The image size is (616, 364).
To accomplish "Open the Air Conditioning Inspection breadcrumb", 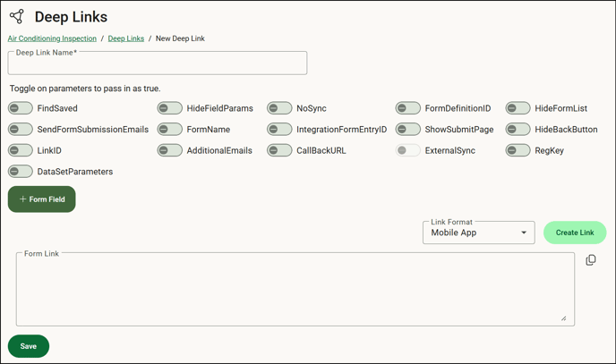I will pyautogui.click(x=52, y=38).
